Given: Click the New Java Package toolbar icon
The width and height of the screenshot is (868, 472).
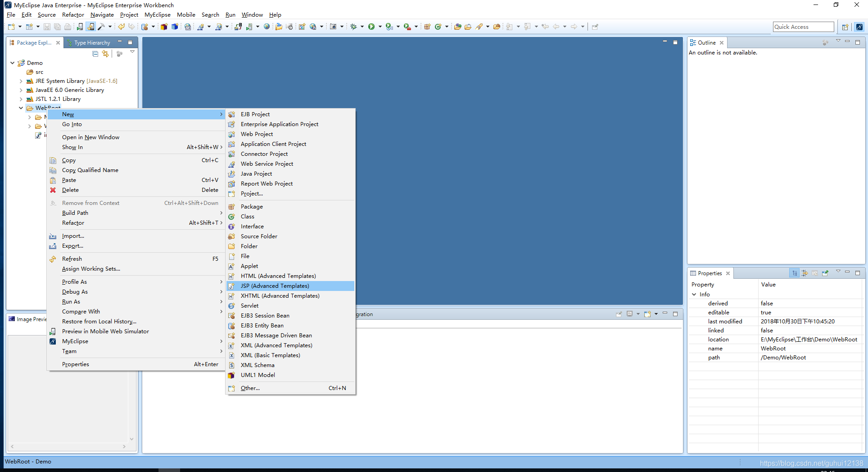Looking at the screenshot, I should coord(427,27).
